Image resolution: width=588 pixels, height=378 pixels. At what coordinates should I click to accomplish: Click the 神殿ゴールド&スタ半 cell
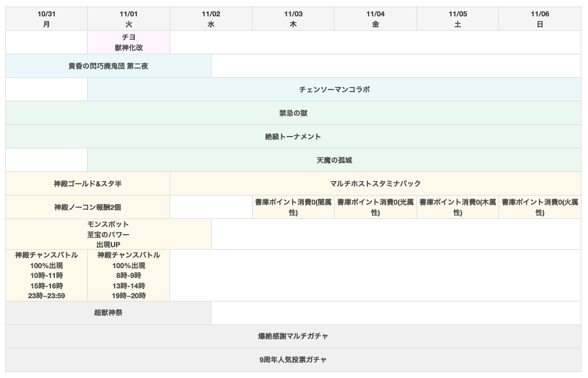click(x=88, y=184)
